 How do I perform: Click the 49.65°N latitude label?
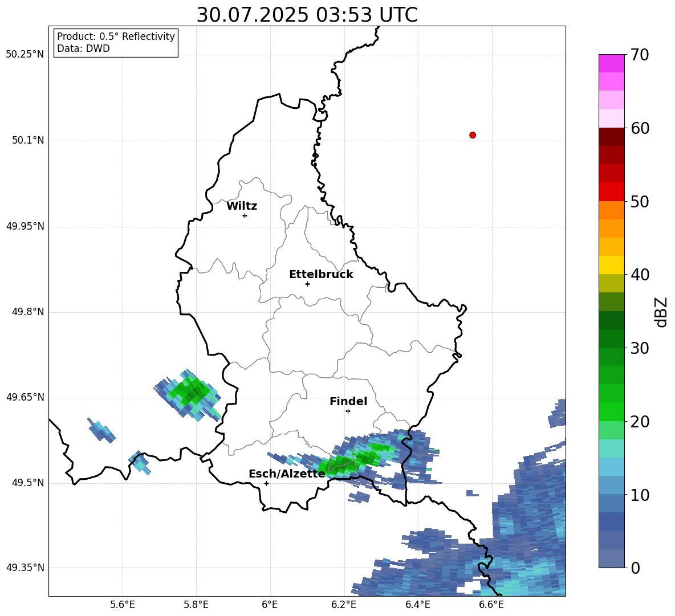point(25,397)
